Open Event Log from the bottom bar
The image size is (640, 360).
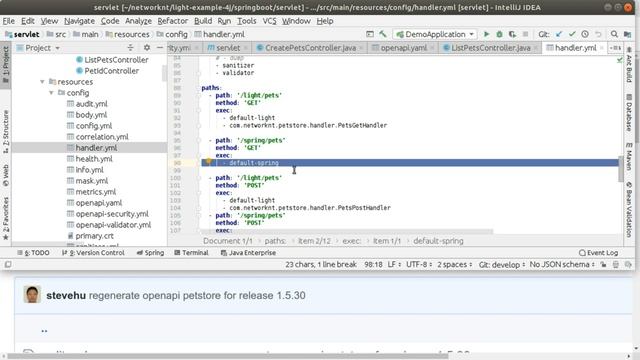pyautogui.click(x=598, y=253)
